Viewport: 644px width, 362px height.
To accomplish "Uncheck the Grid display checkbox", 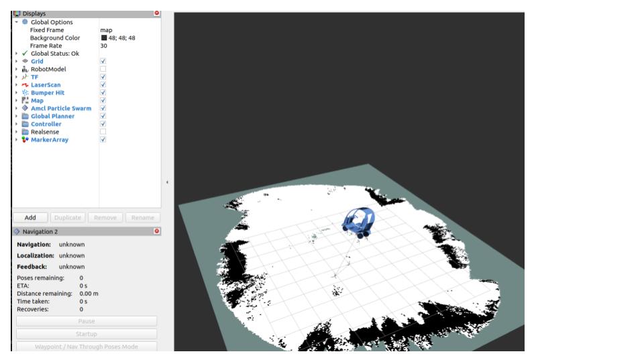I will tap(103, 61).
